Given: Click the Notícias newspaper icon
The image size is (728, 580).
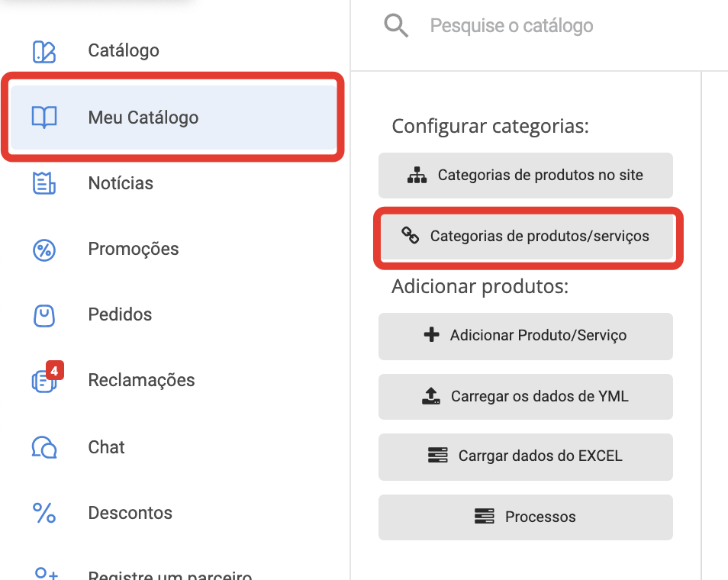Looking at the screenshot, I should pyautogui.click(x=43, y=183).
